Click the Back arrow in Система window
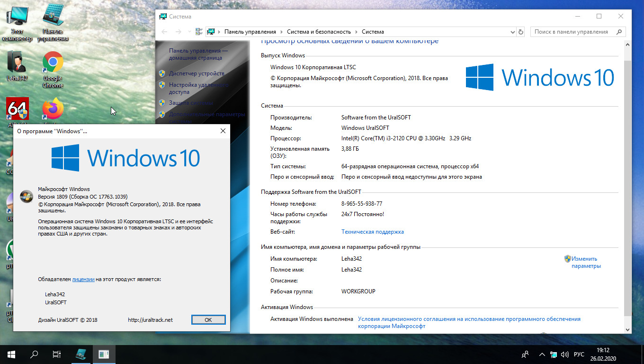The height and width of the screenshot is (364, 644). tap(164, 32)
